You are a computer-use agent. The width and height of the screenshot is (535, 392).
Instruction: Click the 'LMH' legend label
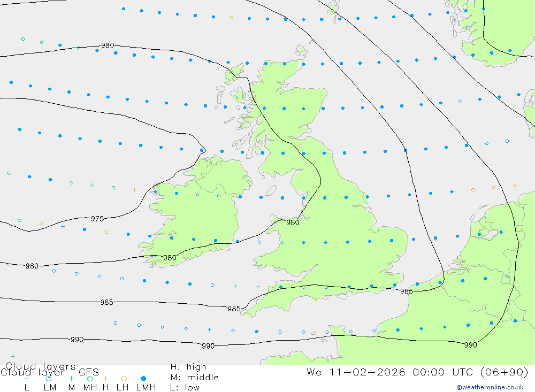click(146, 388)
